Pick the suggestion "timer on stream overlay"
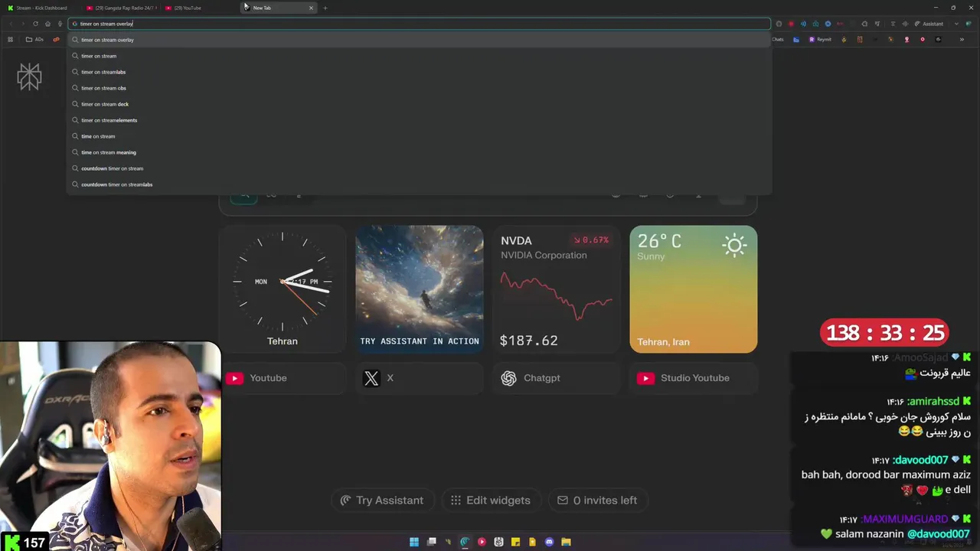This screenshot has height=551, width=980. 419,40
